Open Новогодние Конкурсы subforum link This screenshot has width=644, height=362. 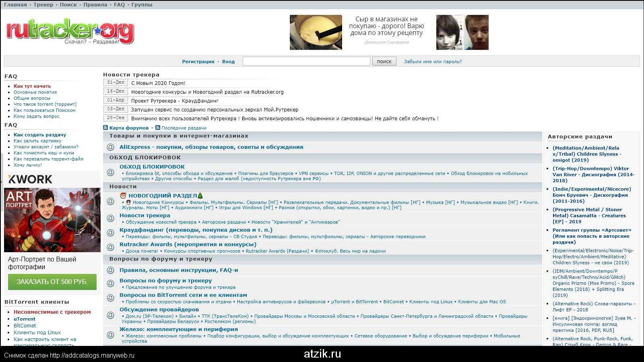pos(158,202)
